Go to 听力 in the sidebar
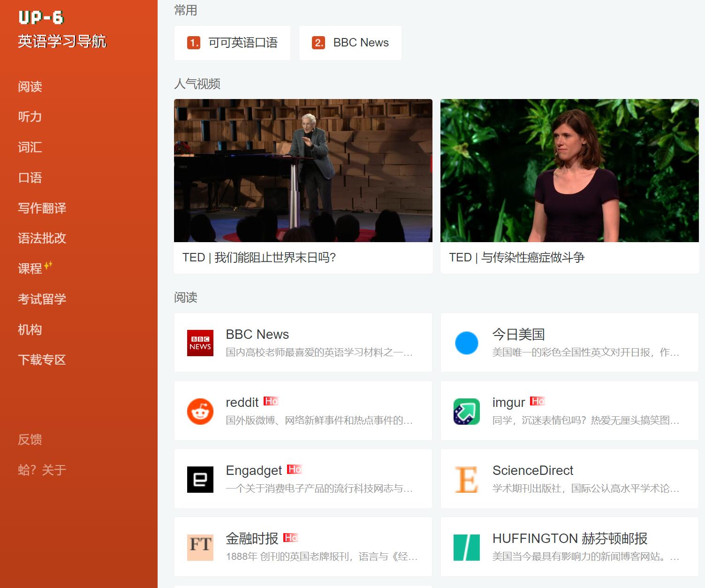 pos(30,117)
